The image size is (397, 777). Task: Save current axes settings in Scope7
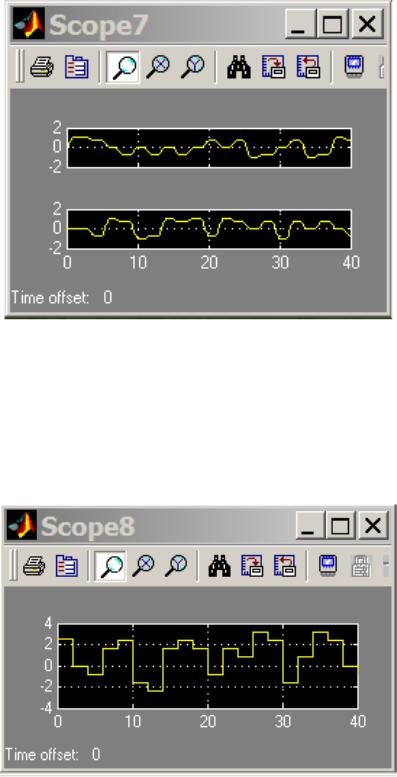tap(274, 67)
